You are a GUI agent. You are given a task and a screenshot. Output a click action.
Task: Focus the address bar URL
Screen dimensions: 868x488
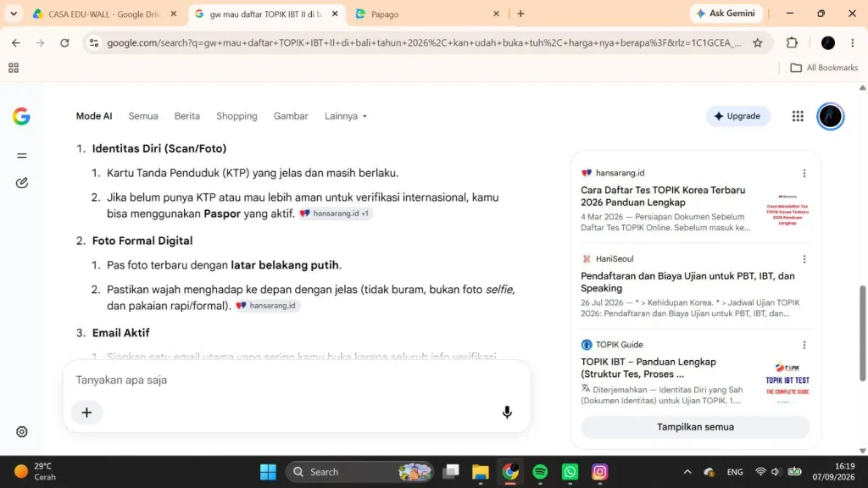(x=424, y=42)
